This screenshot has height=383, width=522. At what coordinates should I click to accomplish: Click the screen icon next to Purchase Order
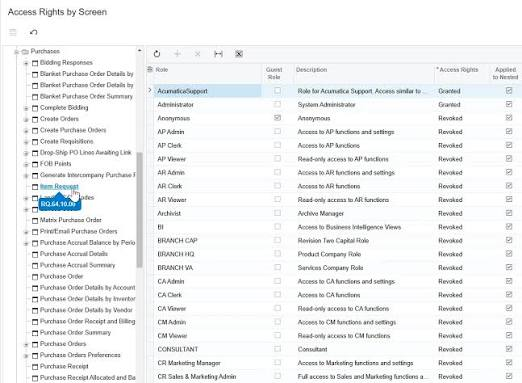(35, 277)
